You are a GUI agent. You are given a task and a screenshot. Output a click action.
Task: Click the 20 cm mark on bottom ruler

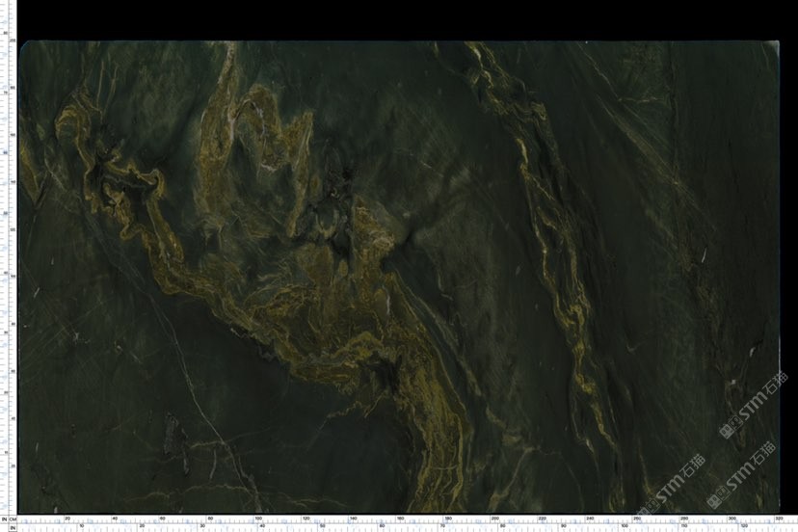67,519
